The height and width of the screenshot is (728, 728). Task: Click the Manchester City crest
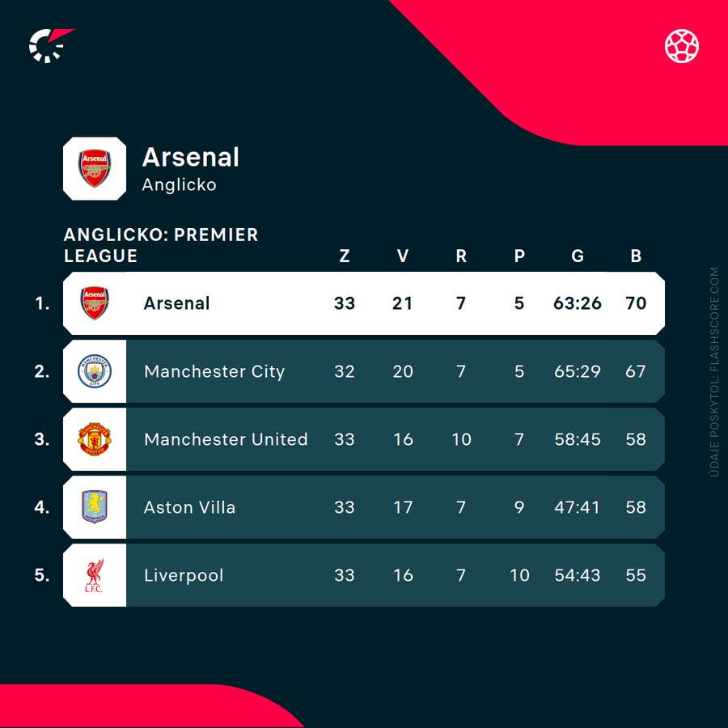pos(95,371)
